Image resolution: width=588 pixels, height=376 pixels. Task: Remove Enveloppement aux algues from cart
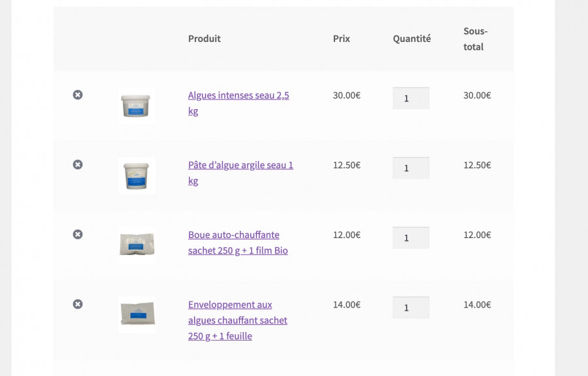point(78,304)
